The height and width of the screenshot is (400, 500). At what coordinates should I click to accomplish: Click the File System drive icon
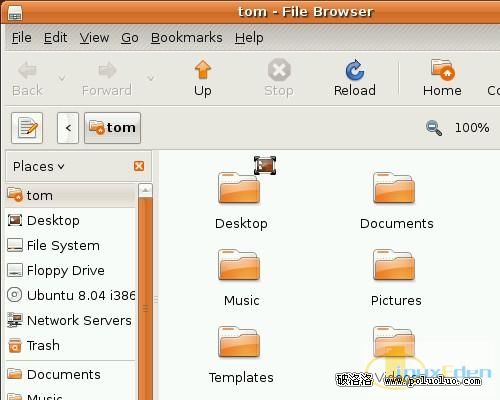pos(15,245)
